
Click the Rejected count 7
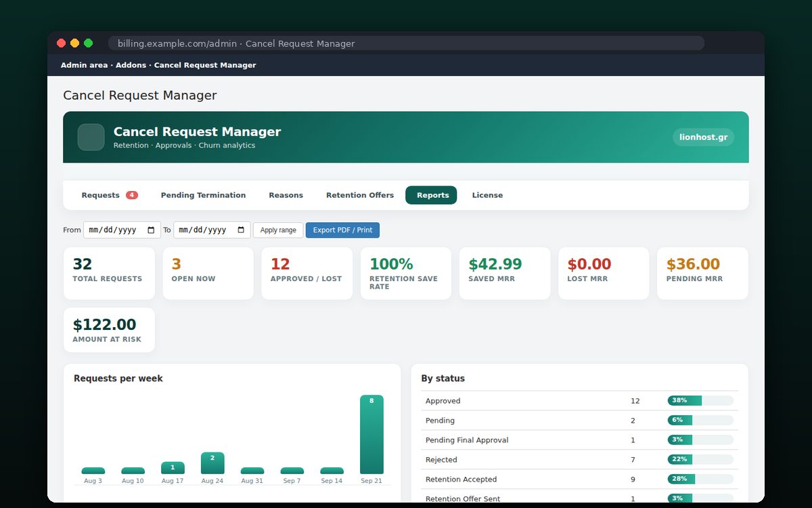pos(633,460)
